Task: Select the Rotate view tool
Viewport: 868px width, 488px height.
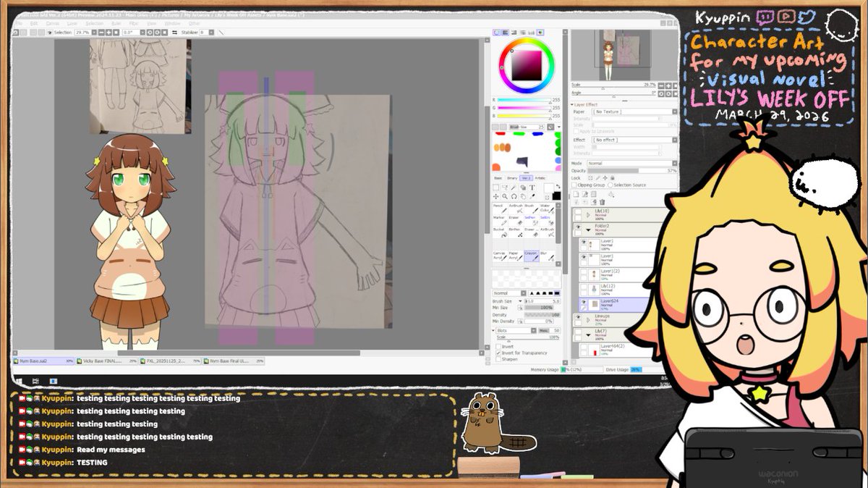Action: pyautogui.click(x=514, y=196)
